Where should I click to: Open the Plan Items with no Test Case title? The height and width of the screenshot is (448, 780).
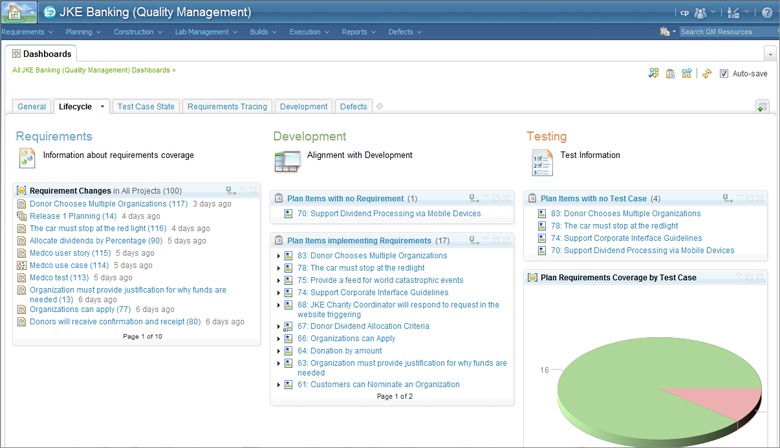click(593, 198)
